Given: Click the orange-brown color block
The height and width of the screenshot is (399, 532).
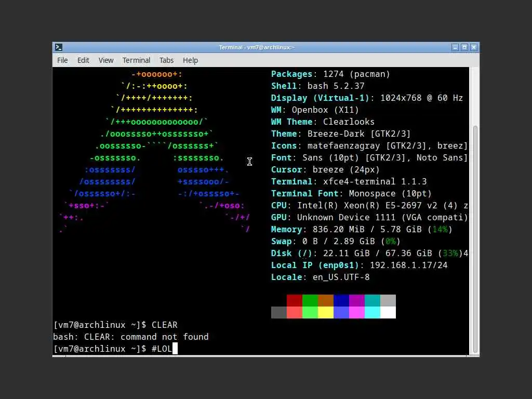Looking at the screenshot, I should coord(326,301).
